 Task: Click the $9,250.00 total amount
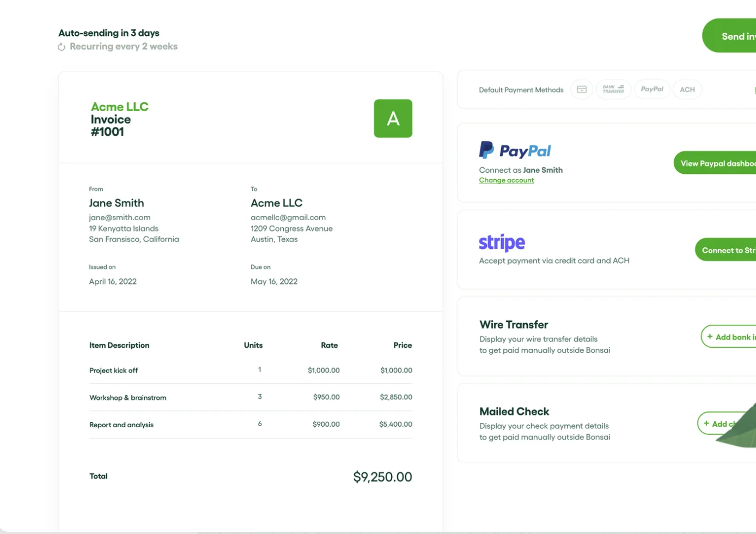click(x=382, y=477)
